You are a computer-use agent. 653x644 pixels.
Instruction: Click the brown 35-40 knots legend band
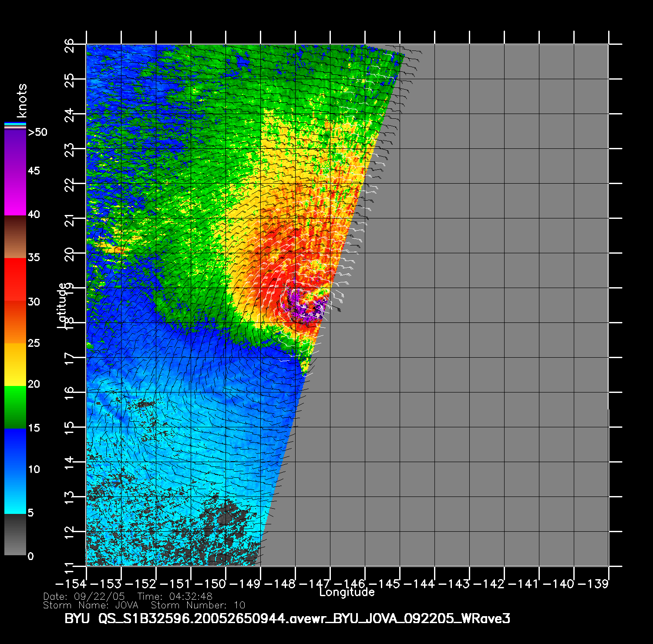[x=15, y=237]
